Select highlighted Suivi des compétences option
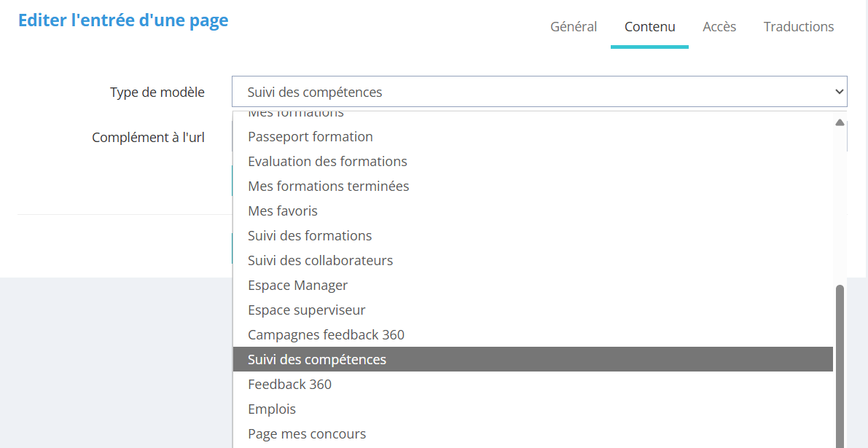The width and height of the screenshot is (868, 448). pyautogui.click(x=317, y=360)
